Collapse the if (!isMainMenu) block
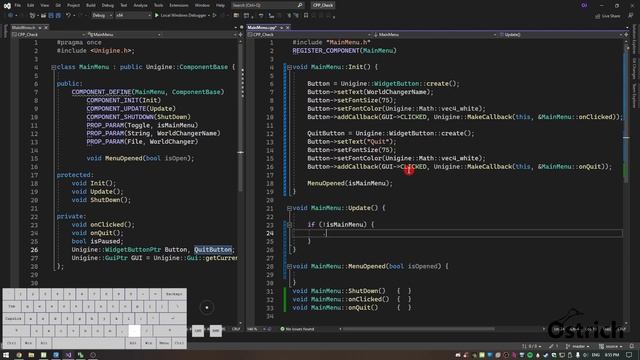The width and height of the screenshot is (640, 360). coord(289,225)
